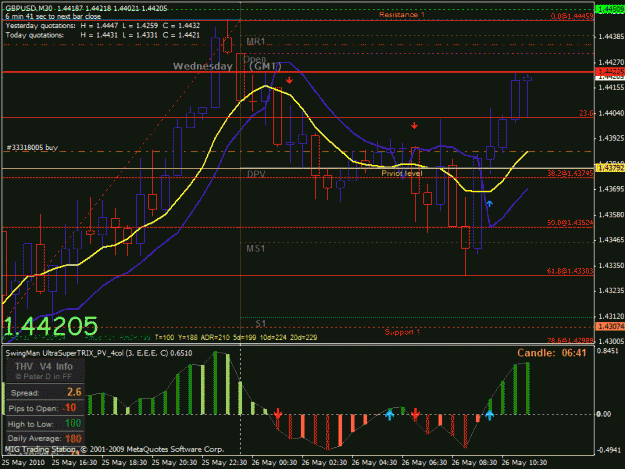Click the last blue up arrow in the TRIX indicator
Image resolution: width=625 pixels, height=469 pixels.
tap(489, 415)
